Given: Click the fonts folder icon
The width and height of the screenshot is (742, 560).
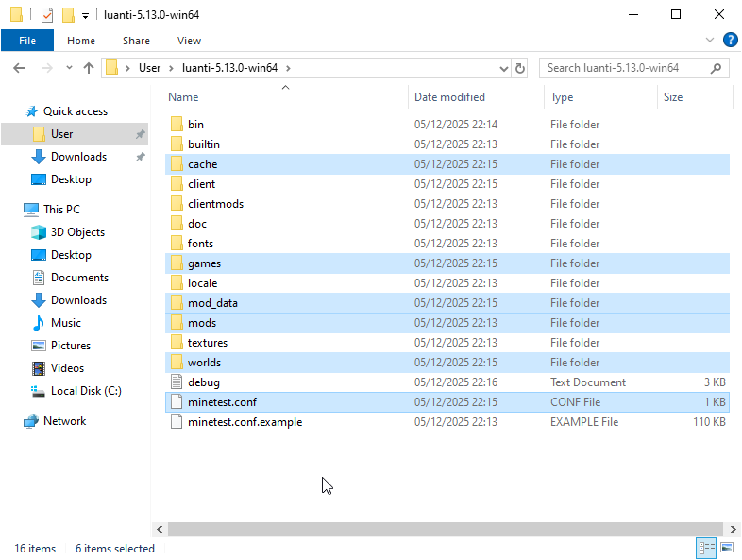Looking at the screenshot, I should pyautogui.click(x=177, y=244).
